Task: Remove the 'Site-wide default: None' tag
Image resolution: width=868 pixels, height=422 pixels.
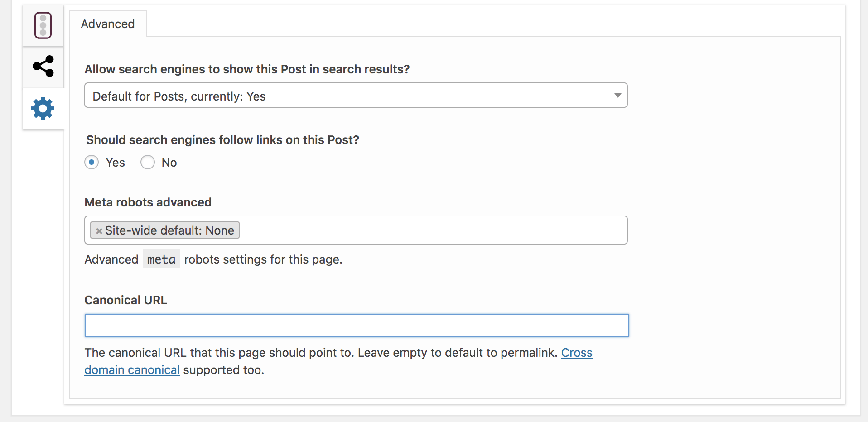Action: tap(99, 231)
